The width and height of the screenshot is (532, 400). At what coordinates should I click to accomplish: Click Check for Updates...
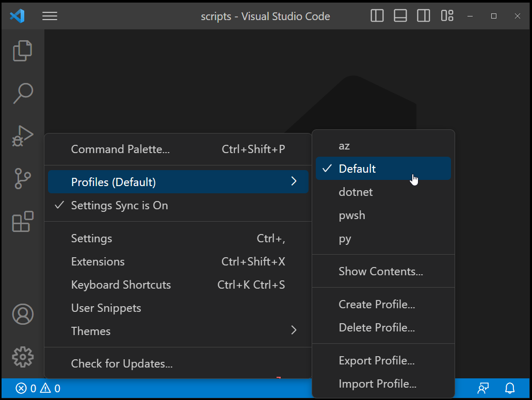point(122,364)
